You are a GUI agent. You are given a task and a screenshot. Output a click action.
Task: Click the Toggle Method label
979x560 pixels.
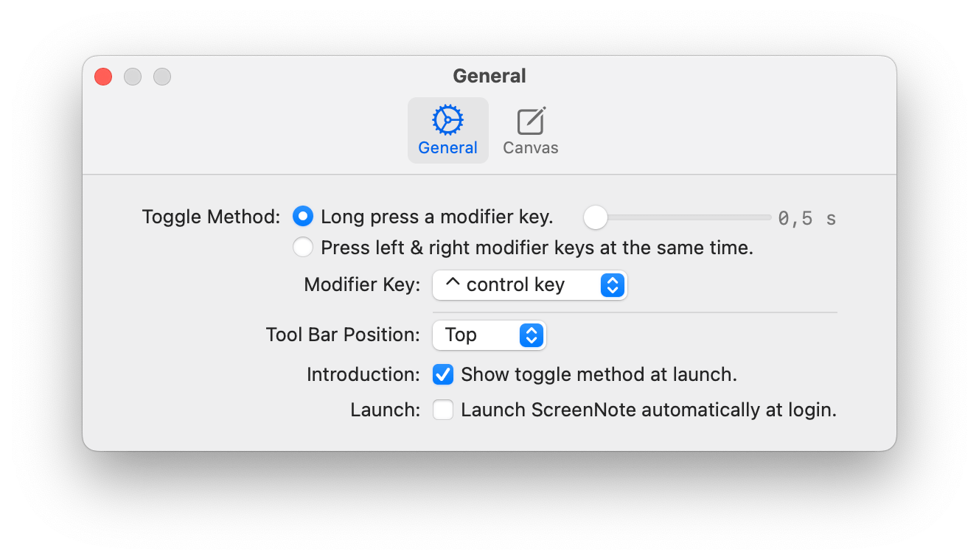point(211,217)
